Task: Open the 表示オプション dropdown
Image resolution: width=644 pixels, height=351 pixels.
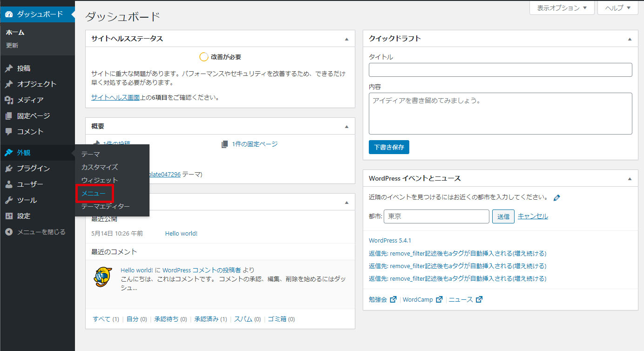Action: pyautogui.click(x=562, y=8)
